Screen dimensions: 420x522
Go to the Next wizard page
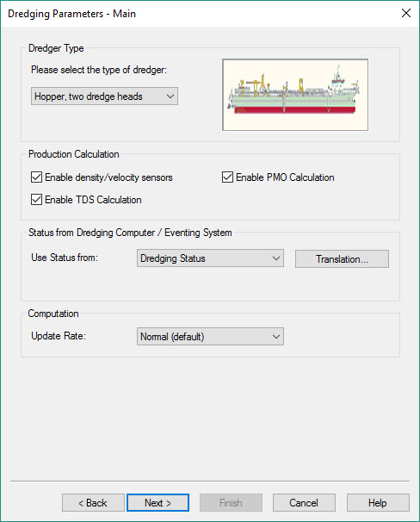point(158,503)
